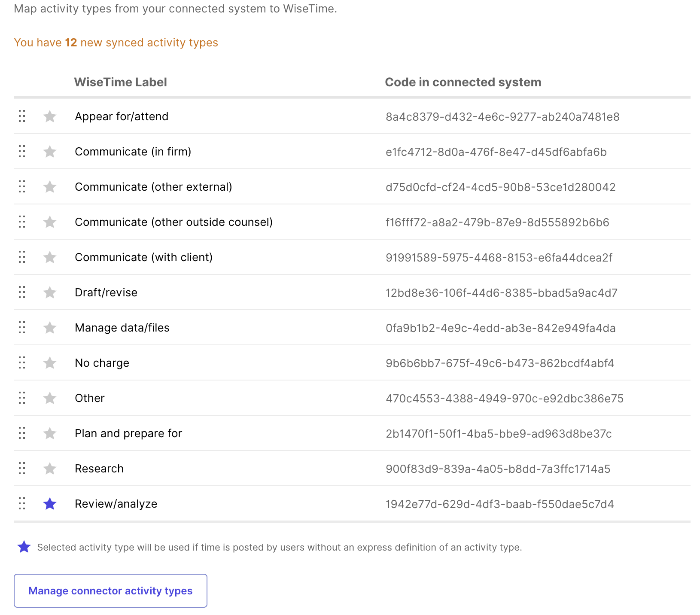Image resolution: width=700 pixels, height=615 pixels.
Task: Toggle the star for Manage data/files
Action: tap(50, 328)
